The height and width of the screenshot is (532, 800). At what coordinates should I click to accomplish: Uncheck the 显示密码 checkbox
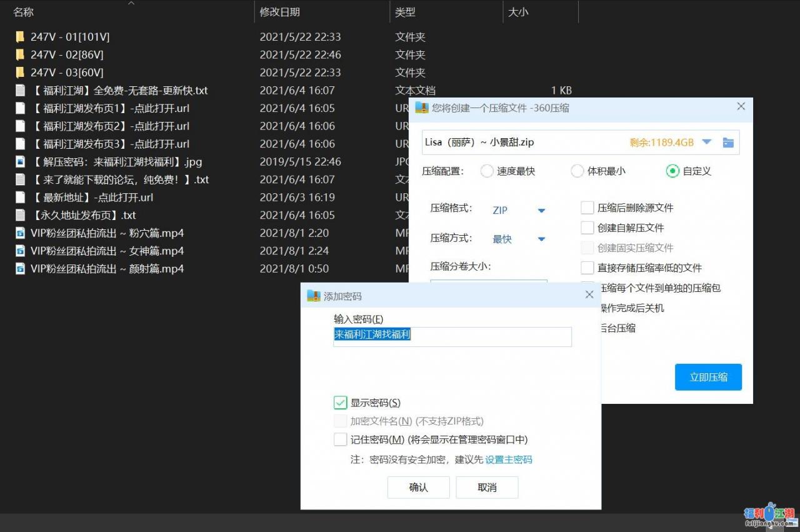pos(340,403)
